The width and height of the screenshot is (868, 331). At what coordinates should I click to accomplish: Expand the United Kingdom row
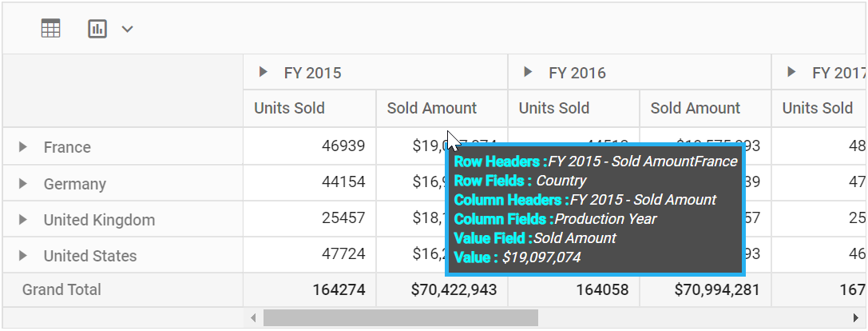click(22, 220)
